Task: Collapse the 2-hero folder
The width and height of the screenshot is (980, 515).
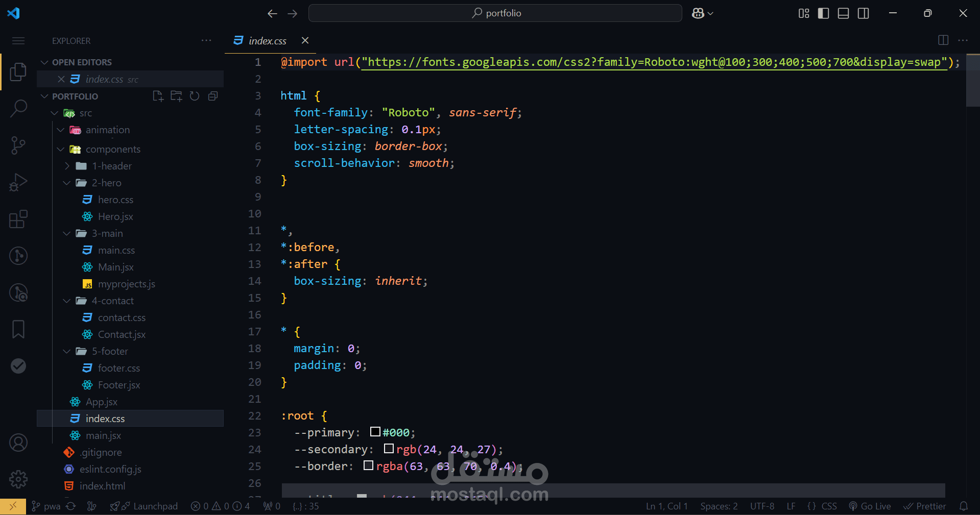Action: pyautogui.click(x=67, y=183)
